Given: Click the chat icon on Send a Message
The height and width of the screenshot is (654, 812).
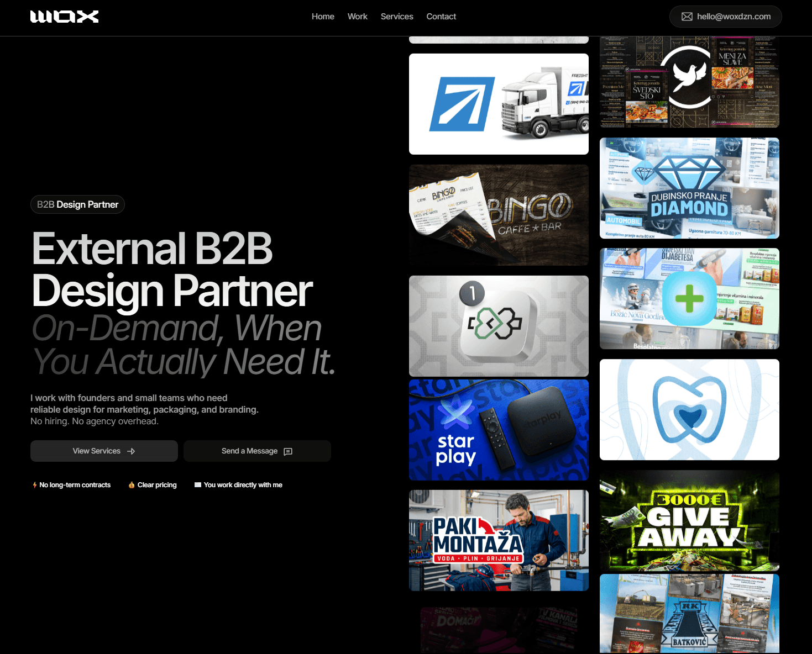Looking at the screenshot, I should point(288,451).
